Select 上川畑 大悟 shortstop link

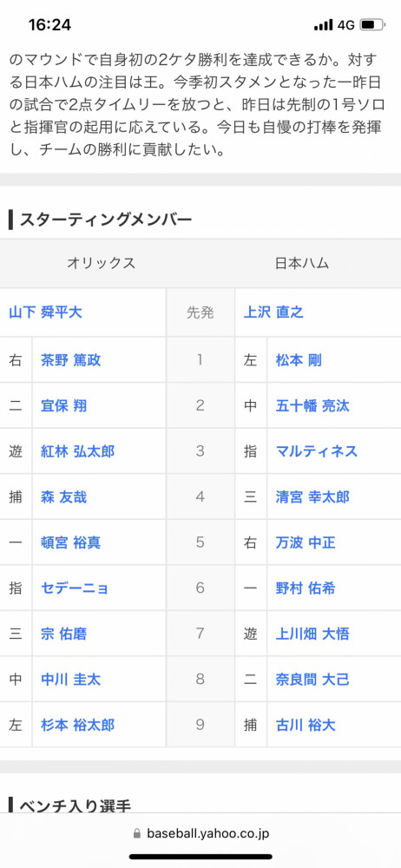[312, 634]
